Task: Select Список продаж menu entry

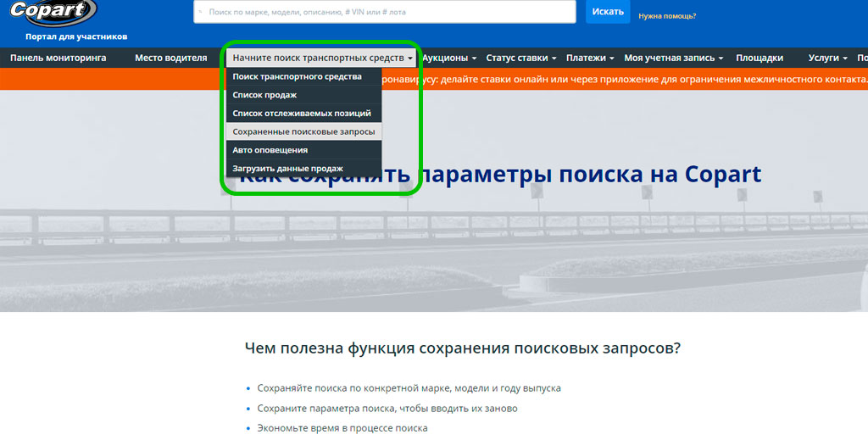Action: click(304, 95)
